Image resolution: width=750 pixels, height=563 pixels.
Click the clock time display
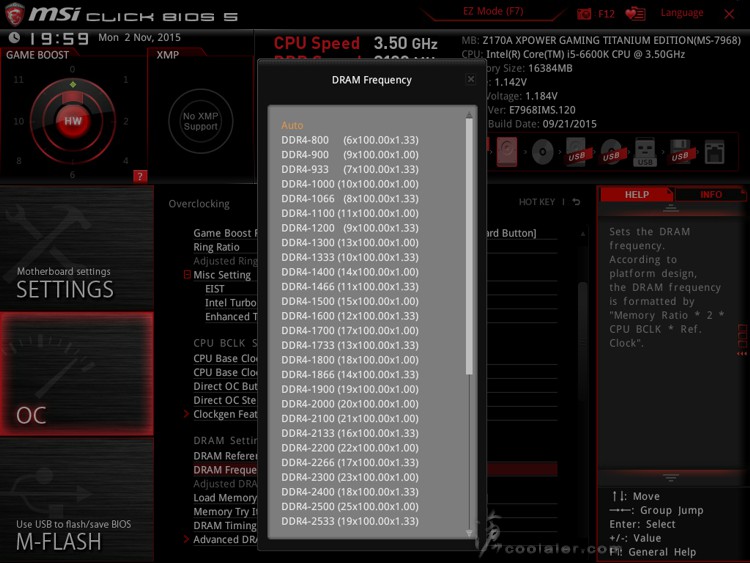click(59, 38)
